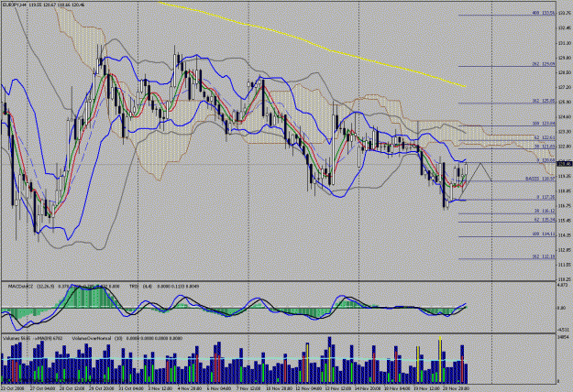Click the Volumes indicator label
The width and height of the screenshot is (573, 392).
point(17,338)
